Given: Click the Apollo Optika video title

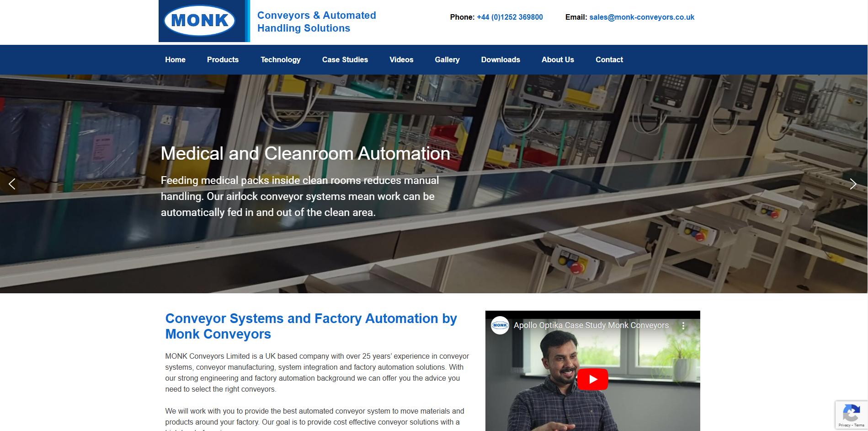Looking at the screenshot, I should click(x=591, y=325).
